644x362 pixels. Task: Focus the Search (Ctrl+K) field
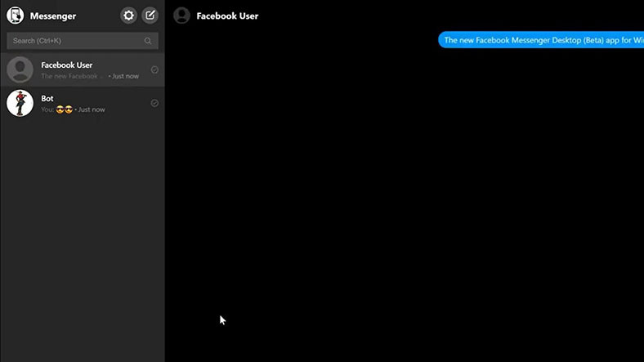[83, 41]
